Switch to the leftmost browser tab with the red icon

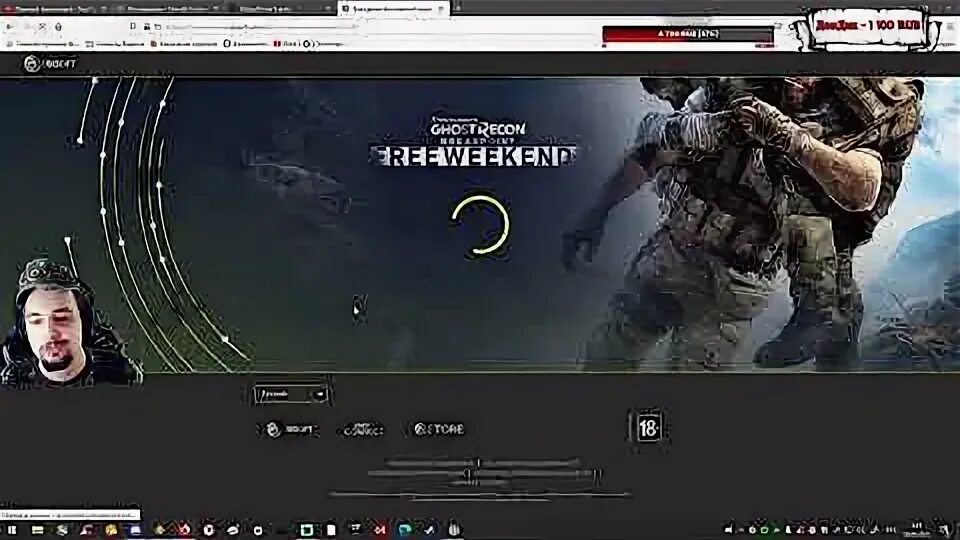coord(52,9)
